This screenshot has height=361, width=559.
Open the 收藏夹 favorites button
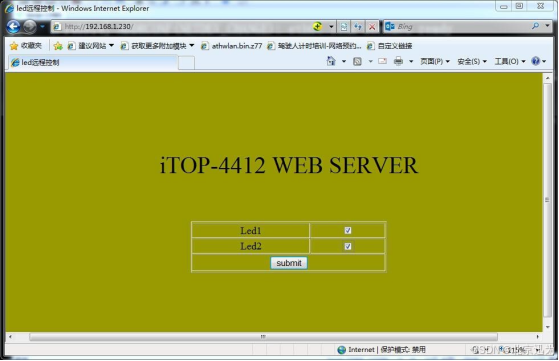pyautogui.click(x=26, y=46)
